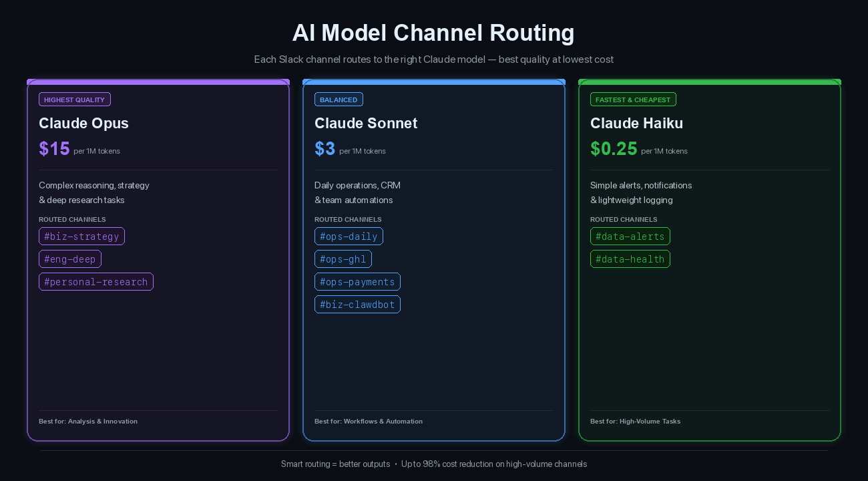The width and height of the screenshot is (868, 481).
Task: Click the 98% cost reduction footer text
Action: point(494,464)
